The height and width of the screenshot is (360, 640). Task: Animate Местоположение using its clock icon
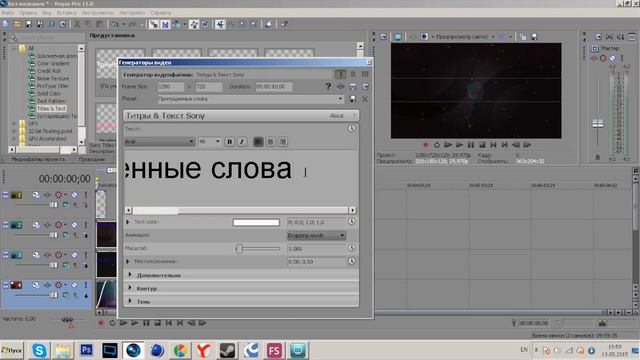click(351, 261)
